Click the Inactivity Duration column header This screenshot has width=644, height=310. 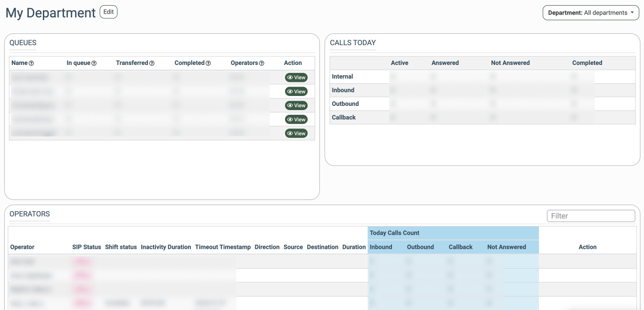166,247
